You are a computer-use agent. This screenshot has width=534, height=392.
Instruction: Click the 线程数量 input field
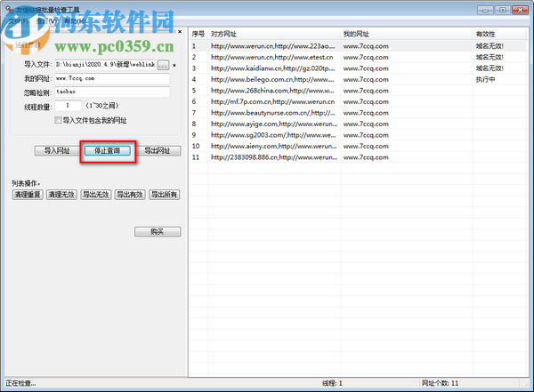(69, 106)
